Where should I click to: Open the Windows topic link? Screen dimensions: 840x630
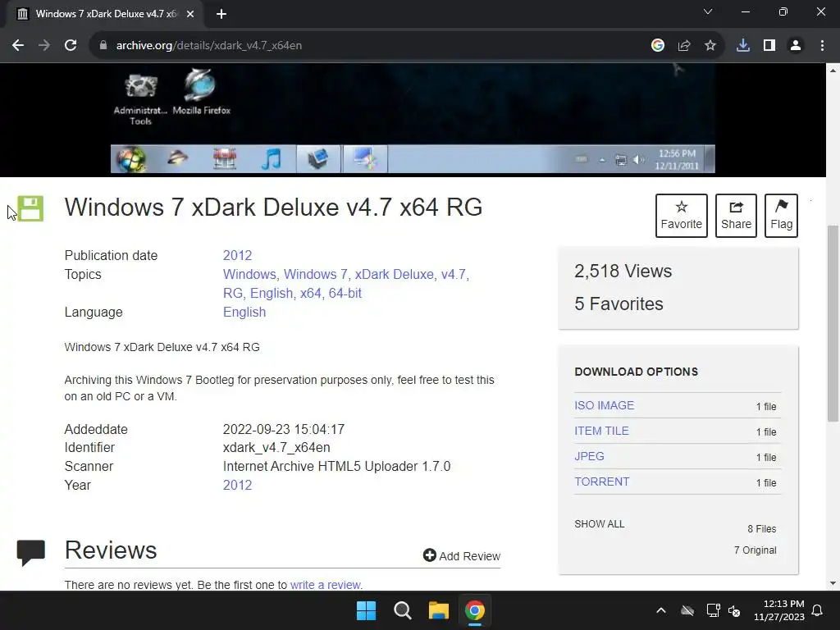point(249,274)
